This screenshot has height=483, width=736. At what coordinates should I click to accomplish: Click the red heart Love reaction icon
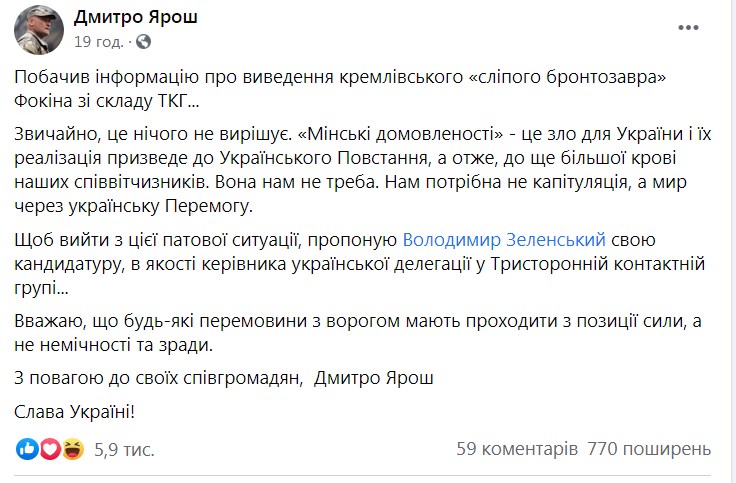click(x=50, y=449)
